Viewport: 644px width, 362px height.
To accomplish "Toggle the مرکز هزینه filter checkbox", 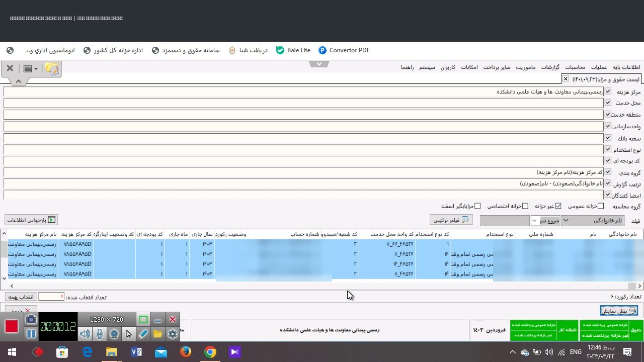I will coord(608,92).
